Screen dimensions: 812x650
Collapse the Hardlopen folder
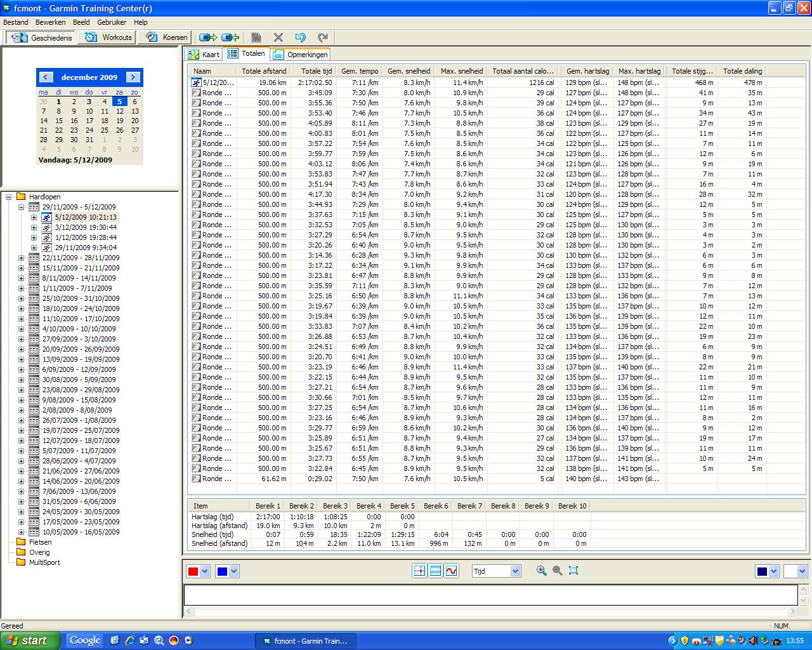(9, 197)
